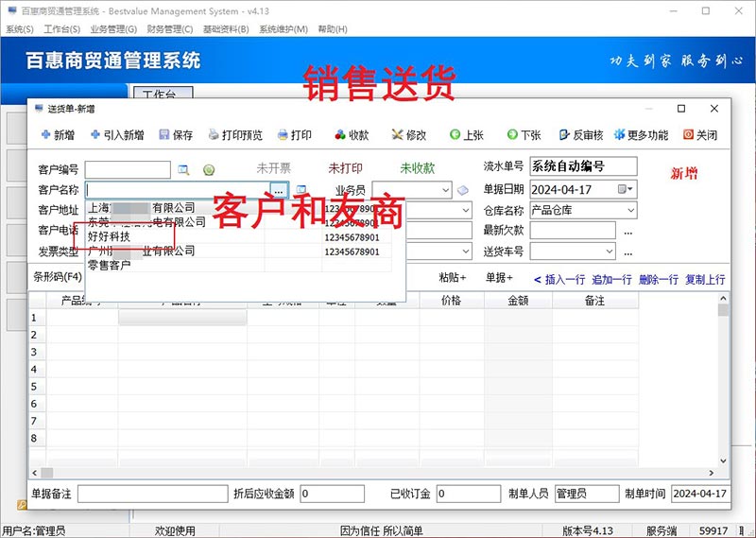Click the grid horizontal scrollbar right arrow

tap(712, 473)
